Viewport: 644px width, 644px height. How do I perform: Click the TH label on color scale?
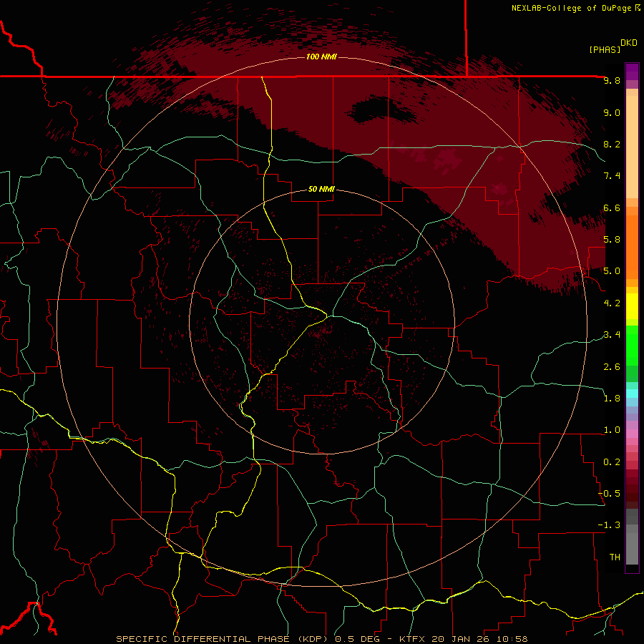pyautogui.click(x=615, y=557)
